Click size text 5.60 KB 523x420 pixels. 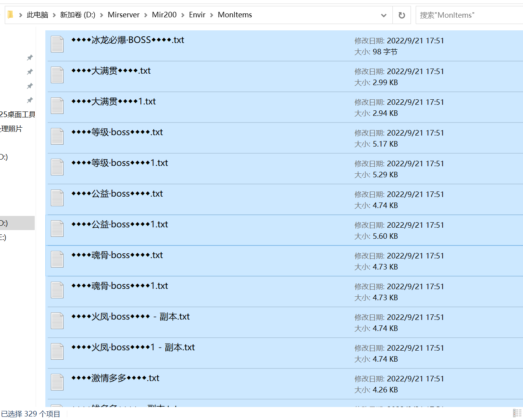pos(385,236)
